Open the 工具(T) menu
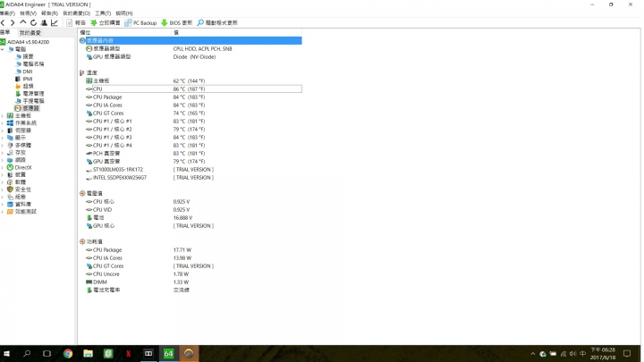Screen dimensions: 644x362 [x=103, y=13]
